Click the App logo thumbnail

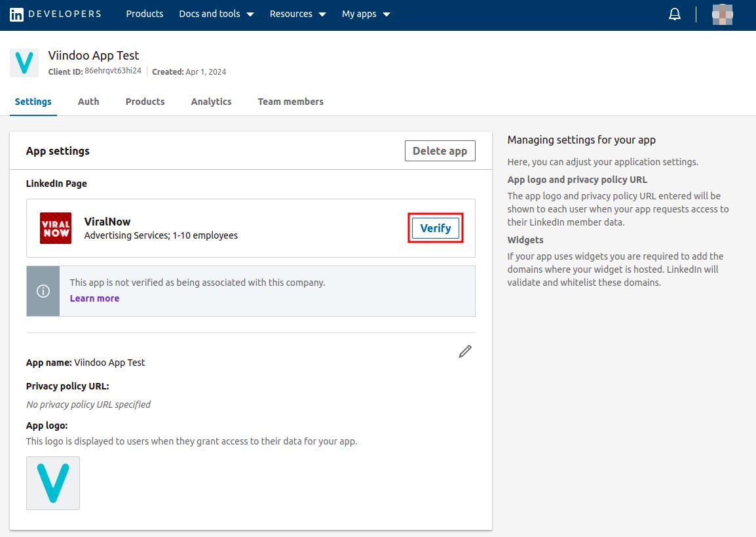53,483
